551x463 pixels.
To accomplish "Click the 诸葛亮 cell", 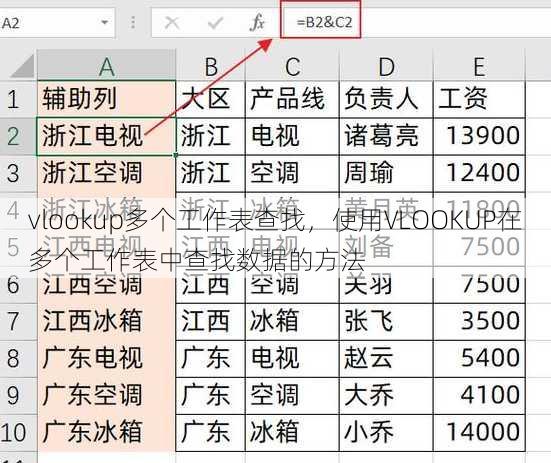I will point(386,136).
